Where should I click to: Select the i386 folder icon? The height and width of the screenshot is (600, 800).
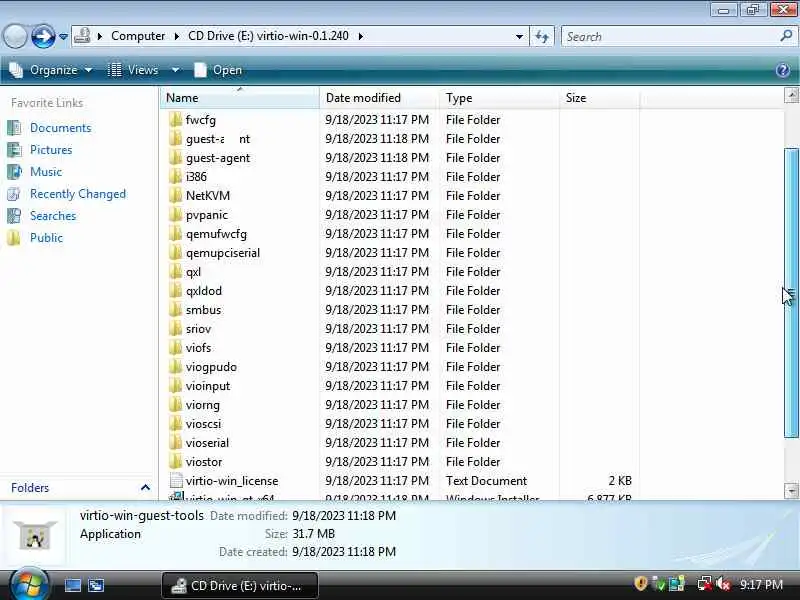click(176, 177)
